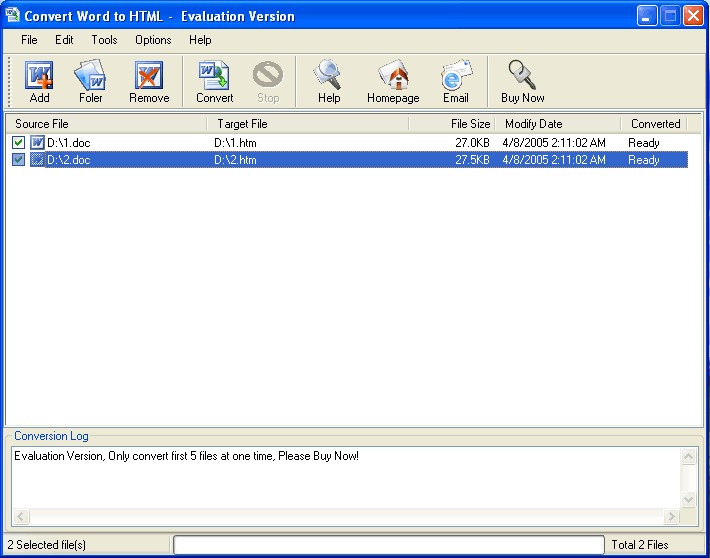
Task: Click the 27.5KB file size cell
Action: 472,159
